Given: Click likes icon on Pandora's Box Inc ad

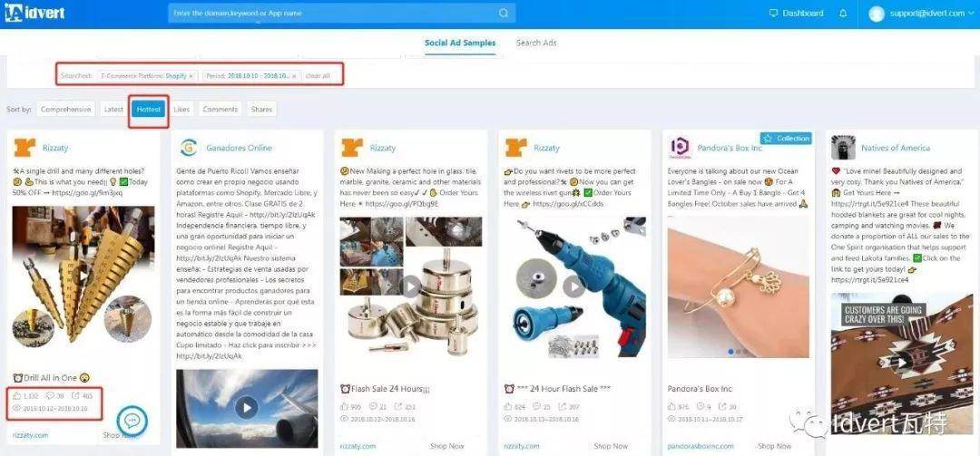Looking at the screenshot, I should click(671, 407).
